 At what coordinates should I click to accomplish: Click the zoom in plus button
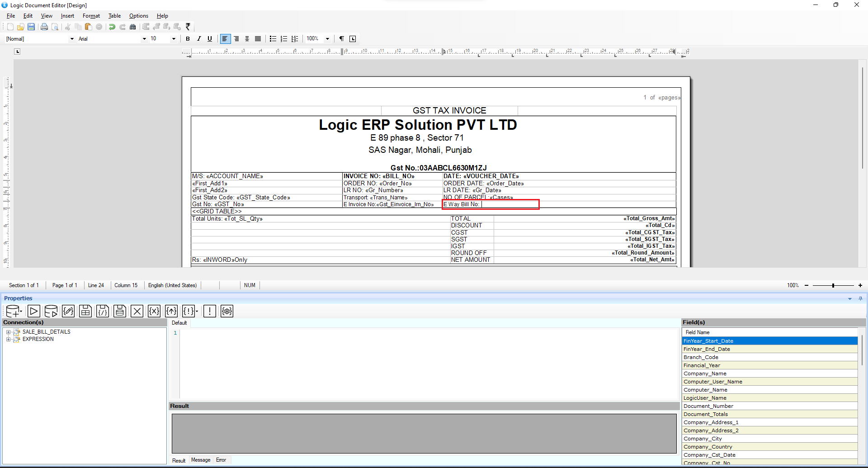[860, 285]
